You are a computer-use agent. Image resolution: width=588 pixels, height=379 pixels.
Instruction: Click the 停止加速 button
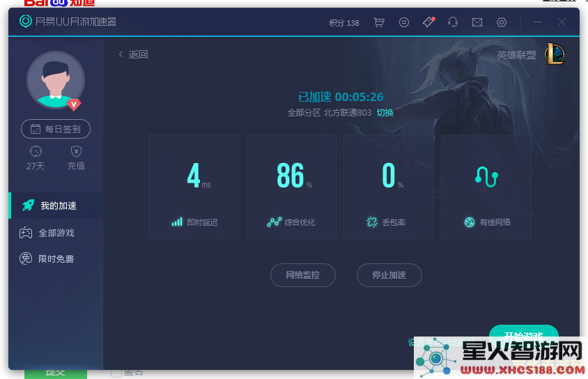pos(389,275)
